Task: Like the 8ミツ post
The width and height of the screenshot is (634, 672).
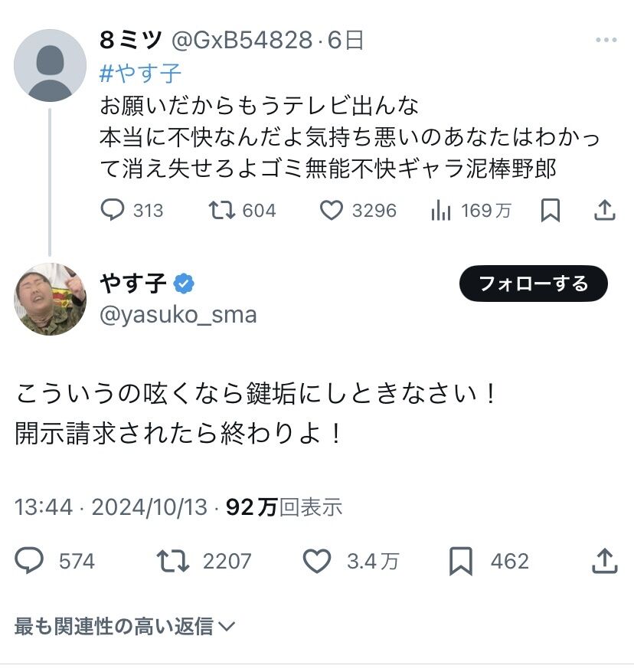Action: point(331,210)
